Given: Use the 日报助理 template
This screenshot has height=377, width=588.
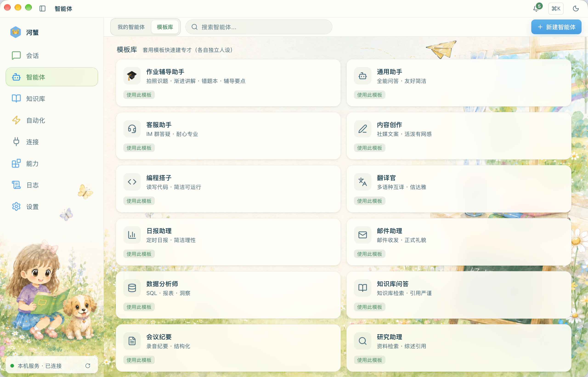Looking at the screenshot, I should click(x=139, y=254).
